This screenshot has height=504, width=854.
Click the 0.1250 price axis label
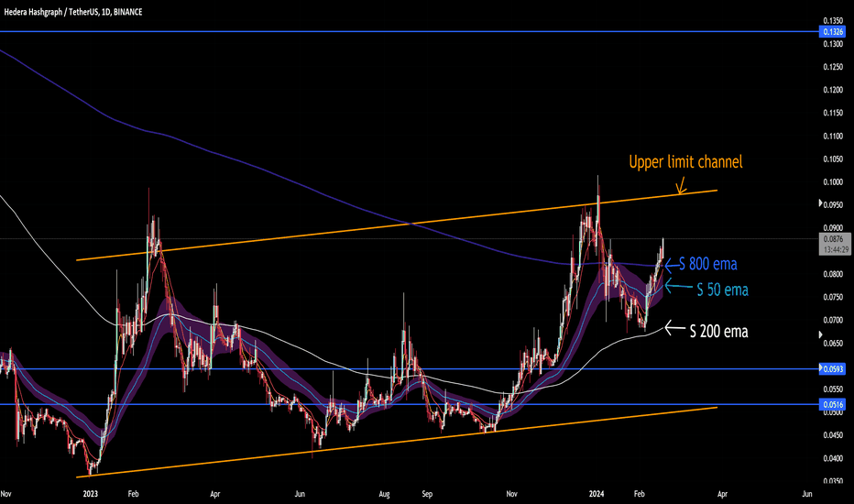[x=833, y=67]
